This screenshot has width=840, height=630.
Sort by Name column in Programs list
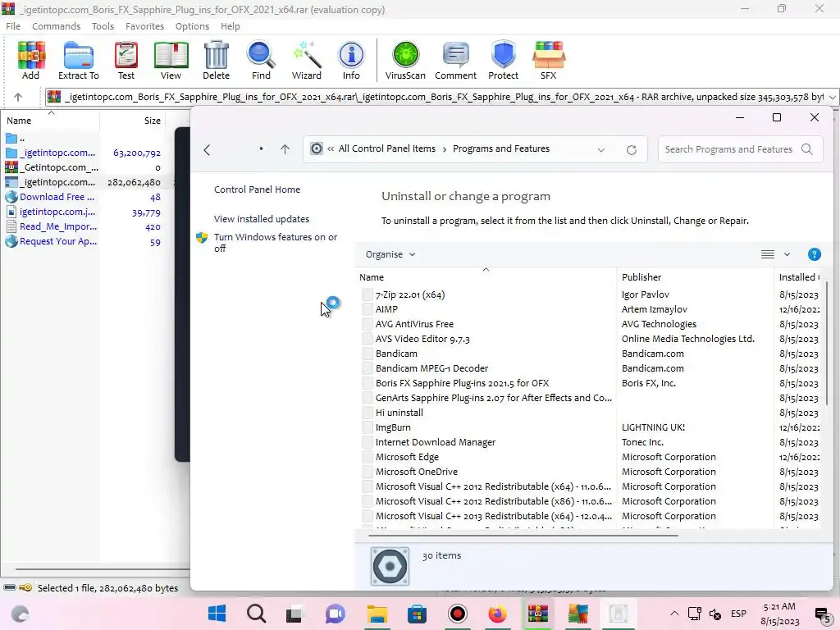(x=372, y=277)
